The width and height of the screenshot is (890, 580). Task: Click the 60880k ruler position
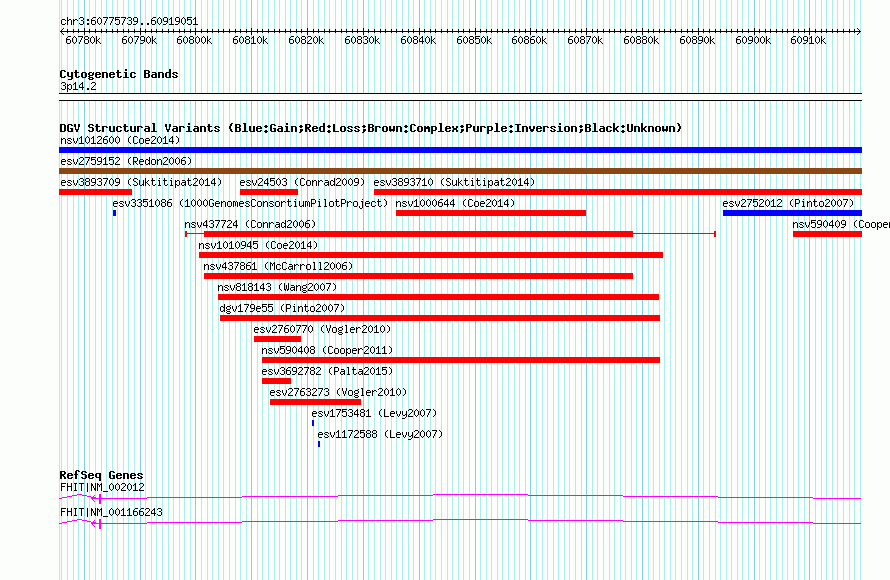[x=641, y=40]
